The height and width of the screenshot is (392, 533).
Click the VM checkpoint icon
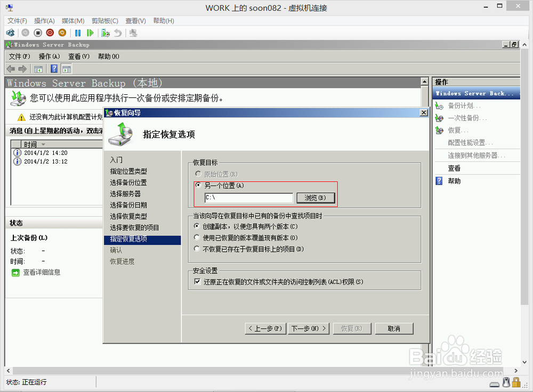tap(106, 33)
